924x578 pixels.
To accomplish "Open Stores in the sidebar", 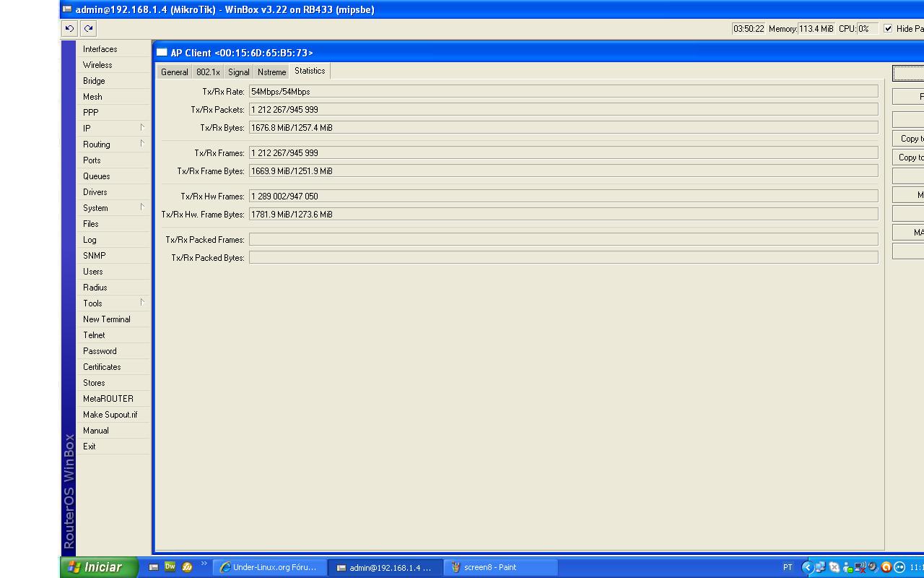I will [94, 383].
